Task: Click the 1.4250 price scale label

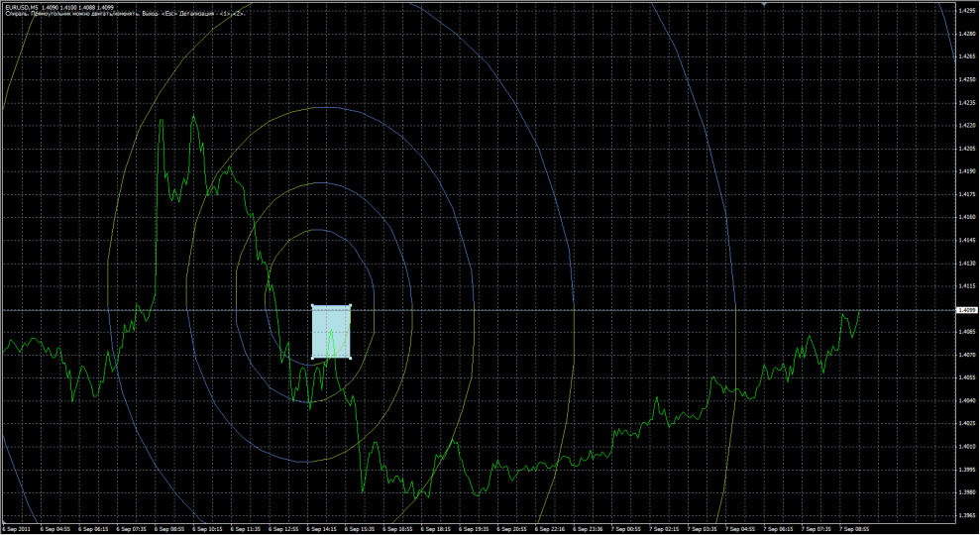Action: (x=966, y=80)
